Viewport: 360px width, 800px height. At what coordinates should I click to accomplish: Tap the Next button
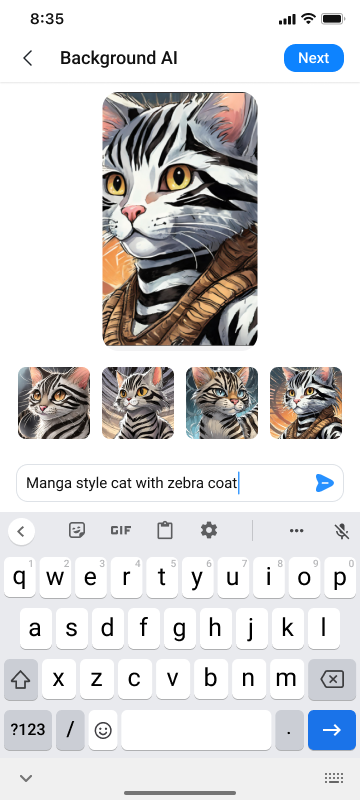point(314,58)
